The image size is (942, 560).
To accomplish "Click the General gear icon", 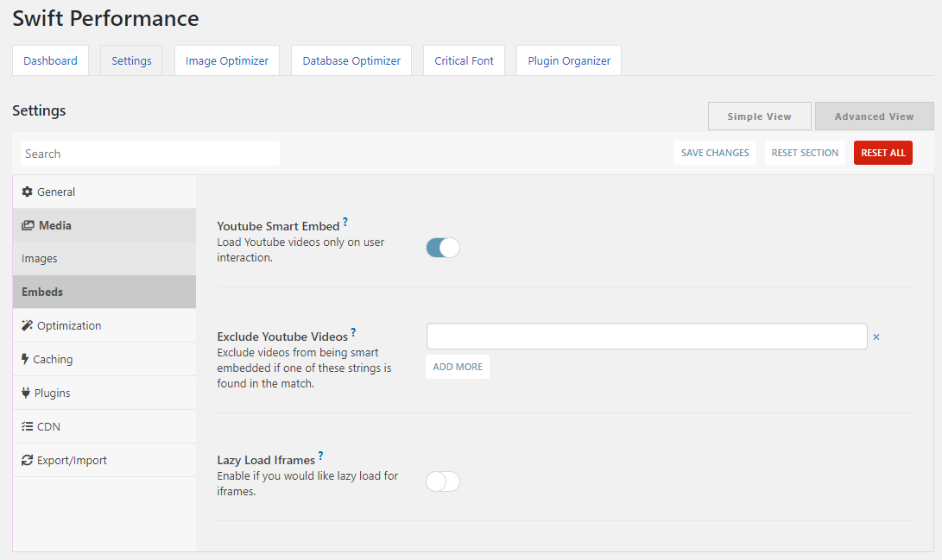I will (x=27, y=192).
